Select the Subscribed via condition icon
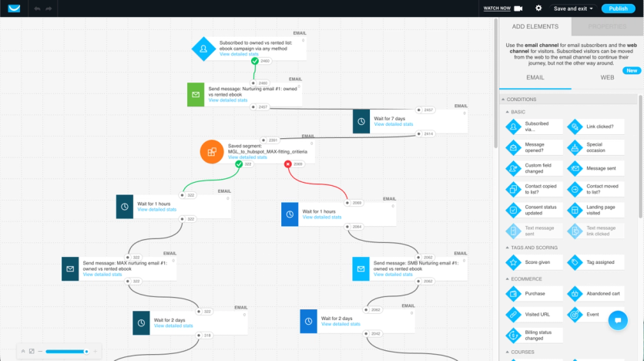Screen dimensions: 644x361 click(513, 127)
